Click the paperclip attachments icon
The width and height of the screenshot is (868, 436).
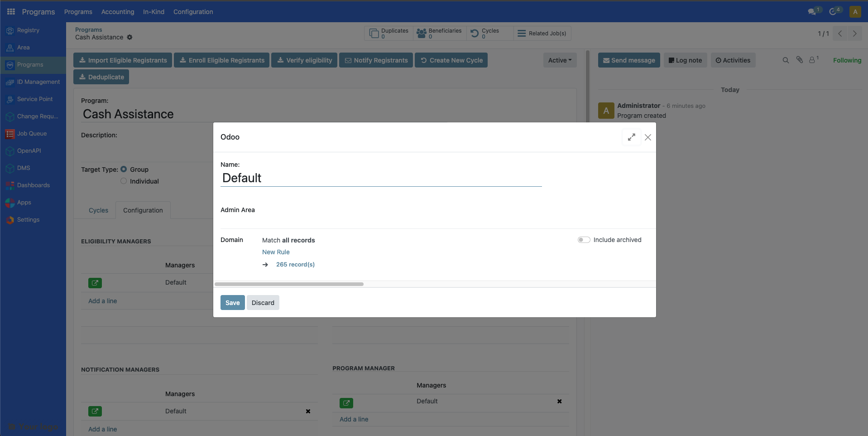pyautogui.click(x=800, y=59)
